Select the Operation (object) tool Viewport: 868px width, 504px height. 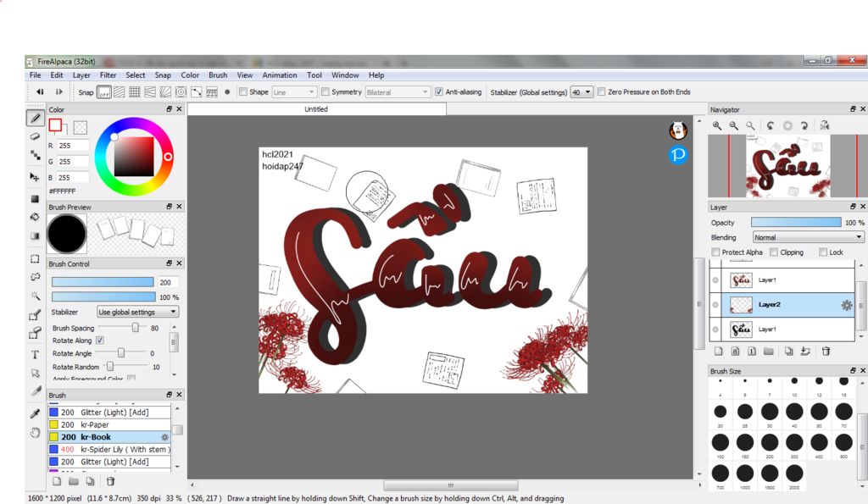[35, 373]
